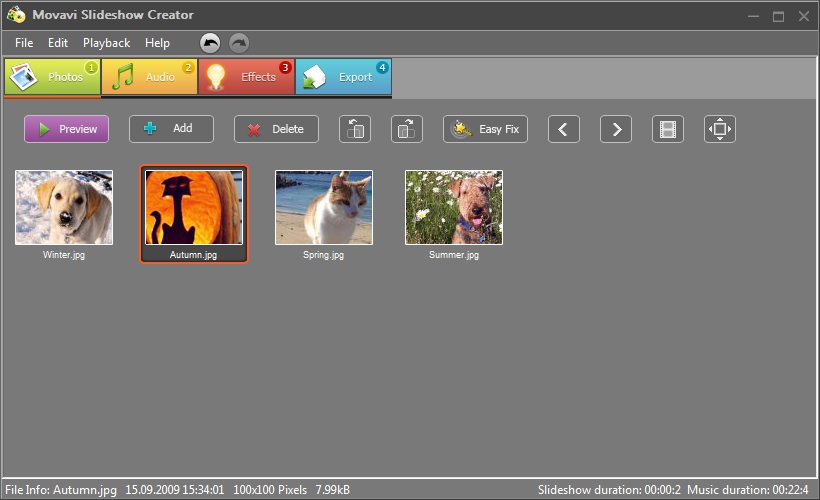
Task: Click the undo arrow icon
Action: (x=210, y=43)
